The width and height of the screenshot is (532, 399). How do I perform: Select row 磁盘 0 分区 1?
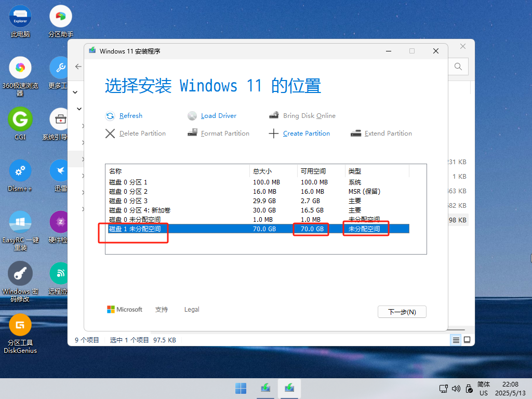coord(259,182)
